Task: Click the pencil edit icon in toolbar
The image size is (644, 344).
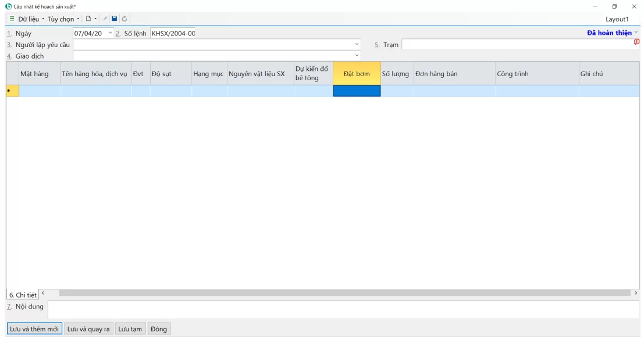Action: coord(105,19)
